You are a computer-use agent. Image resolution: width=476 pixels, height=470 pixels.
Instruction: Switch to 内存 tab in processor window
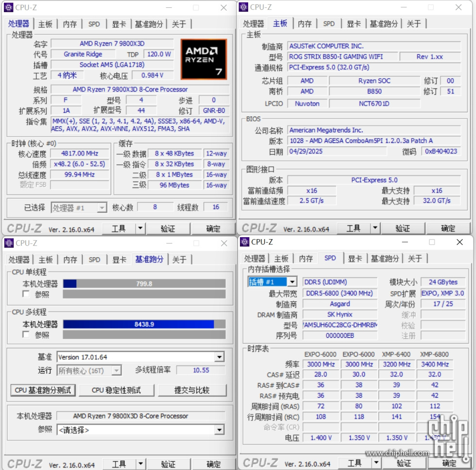[x=70, y=24]
